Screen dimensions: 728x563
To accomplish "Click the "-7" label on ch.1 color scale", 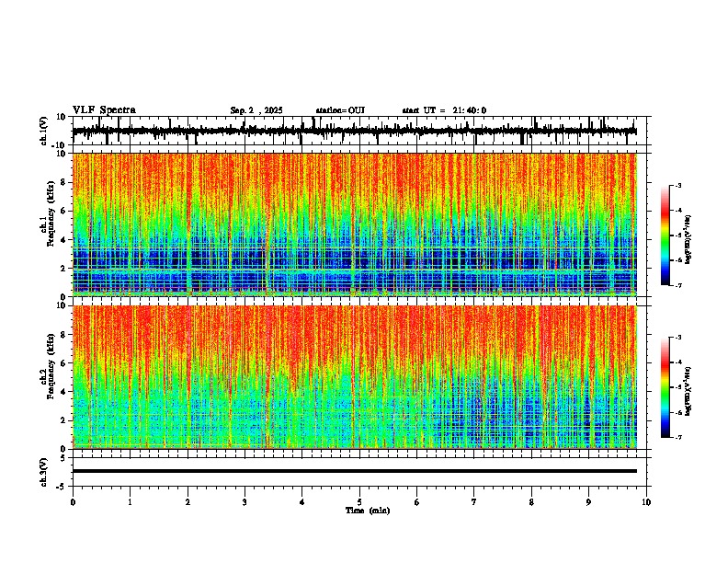I will 677,285.
